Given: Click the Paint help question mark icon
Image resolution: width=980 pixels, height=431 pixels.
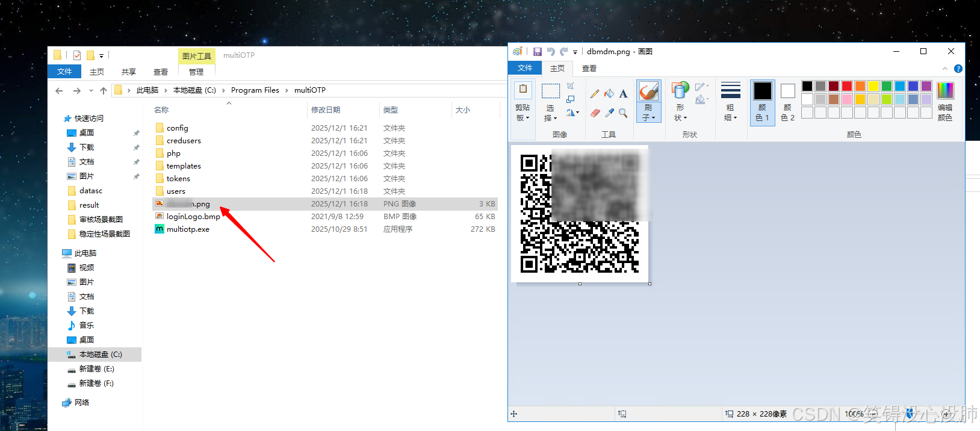Looking at the screenshot, I should click(x=958, y=69).
